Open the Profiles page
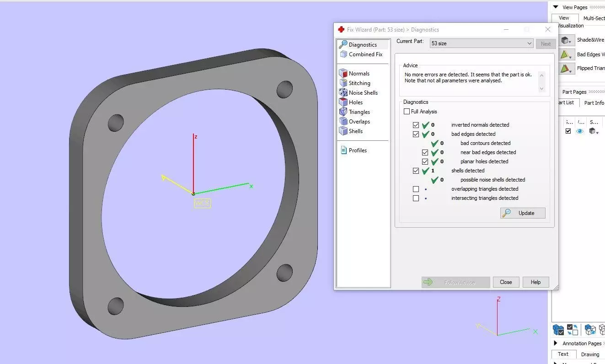Screen dimensions: 605x364 tap(354, 150)
